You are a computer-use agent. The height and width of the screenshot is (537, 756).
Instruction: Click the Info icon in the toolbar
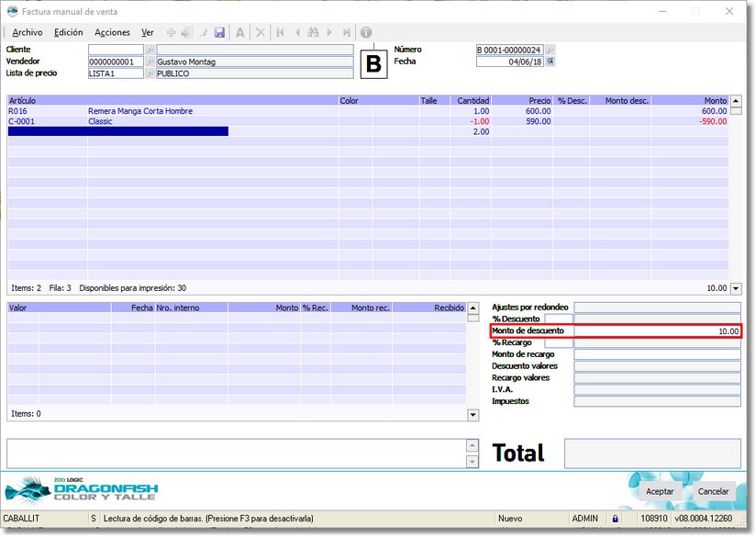pyautogui.click(x=365, y=32)
